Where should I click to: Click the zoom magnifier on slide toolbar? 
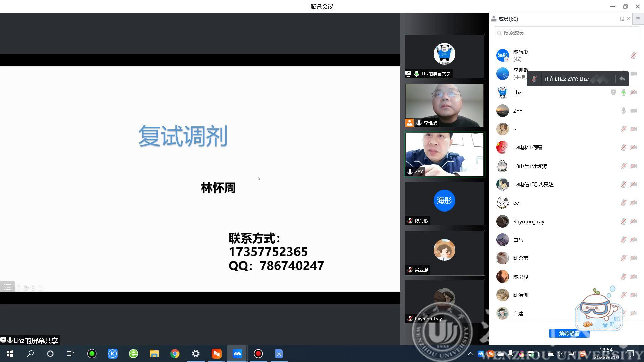(33, 288)
